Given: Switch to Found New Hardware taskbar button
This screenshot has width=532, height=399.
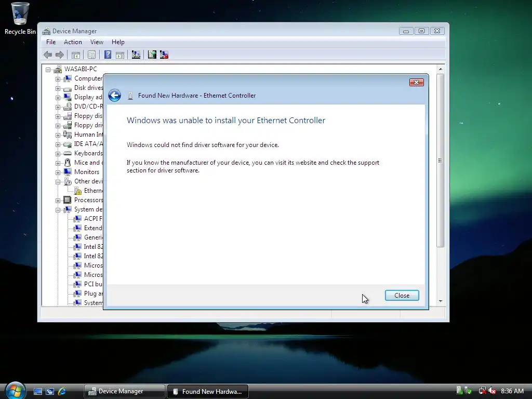Looking at the screenshot, I should pos(208,391).
